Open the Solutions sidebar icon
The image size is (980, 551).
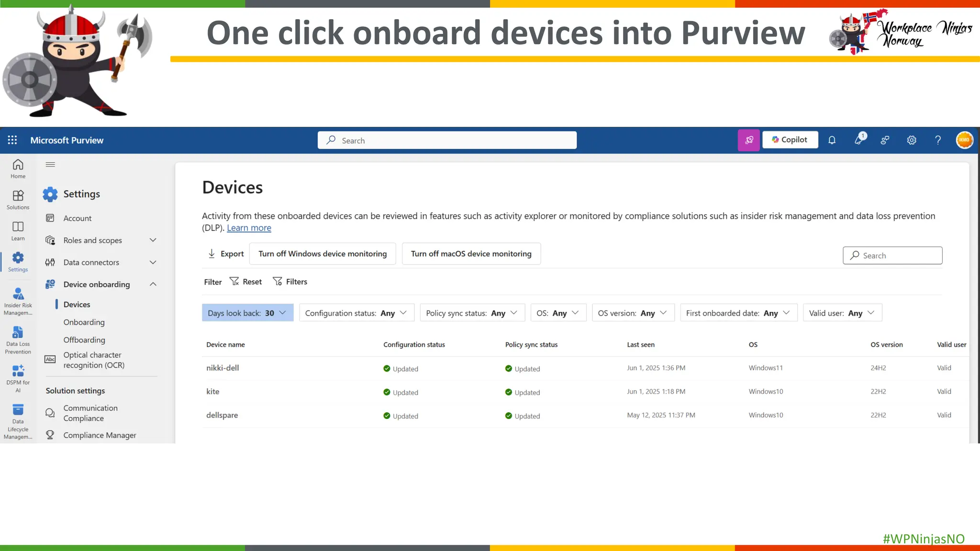point(18,199)
